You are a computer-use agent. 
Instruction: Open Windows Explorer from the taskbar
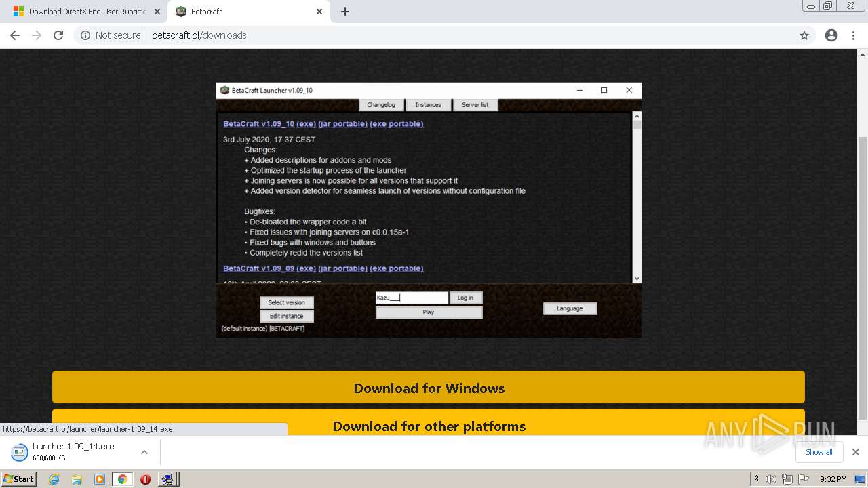coord(77,479)
